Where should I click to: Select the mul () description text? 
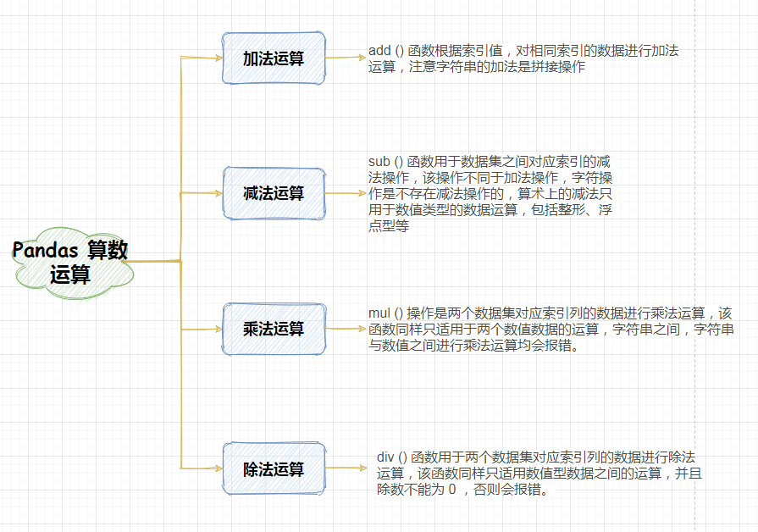pyautogui.click(x=551, y=330)
